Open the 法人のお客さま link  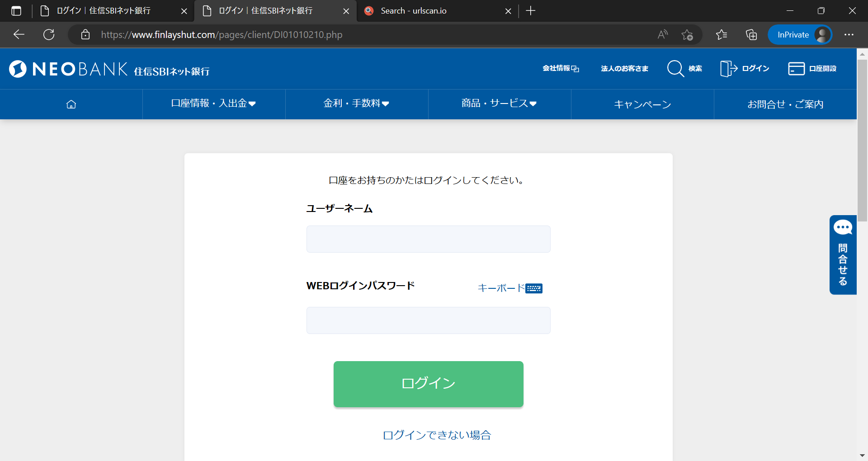click(x=624, y=68)
